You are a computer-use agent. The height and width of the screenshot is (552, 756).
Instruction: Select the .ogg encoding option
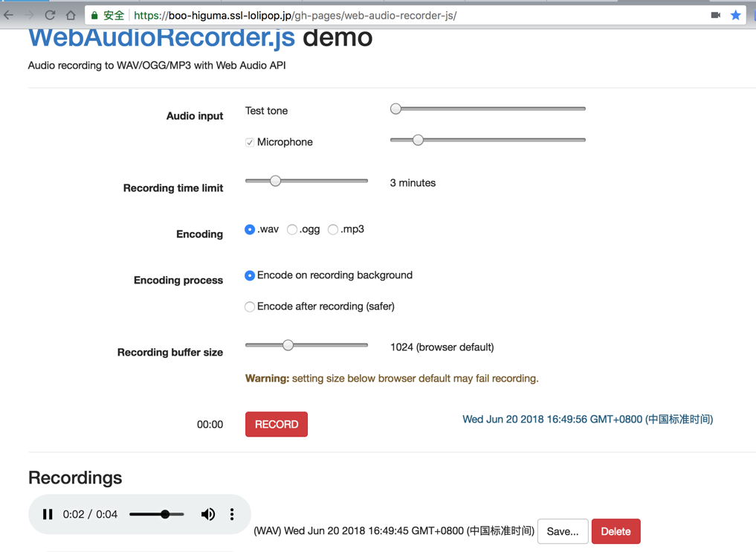click(x=291, y=229)
